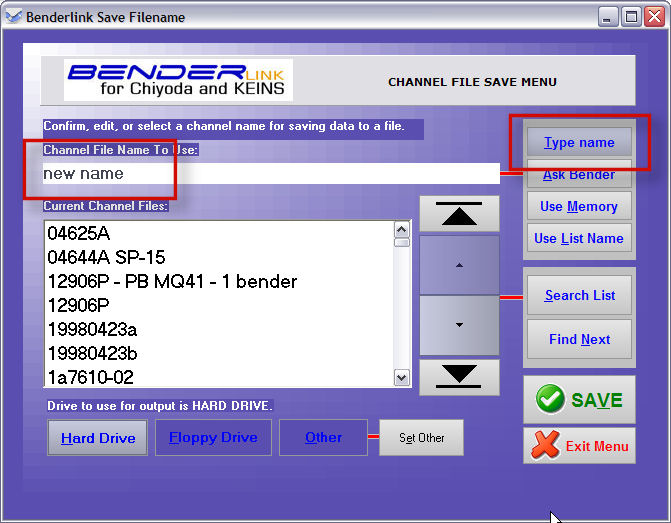The width and height of the screenshot is (671, 523).
Task: Click the red X Exit Menu button
Action: click(x=579, y=446)
